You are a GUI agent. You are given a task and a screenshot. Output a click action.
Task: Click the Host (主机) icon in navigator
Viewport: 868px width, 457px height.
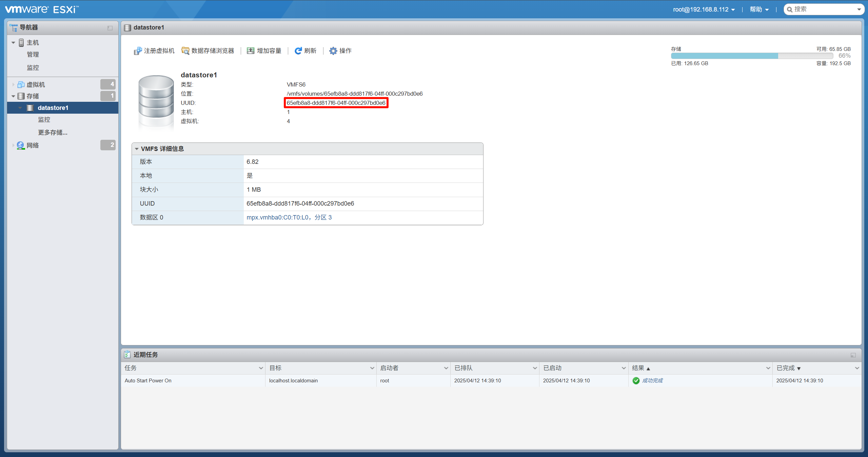(21, 42)
